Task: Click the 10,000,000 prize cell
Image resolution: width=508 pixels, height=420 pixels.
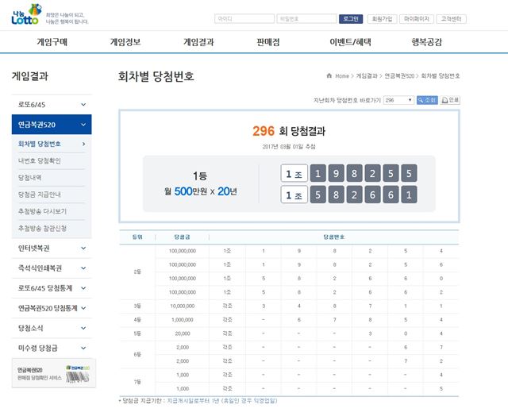Action: [x=183, y=306]
